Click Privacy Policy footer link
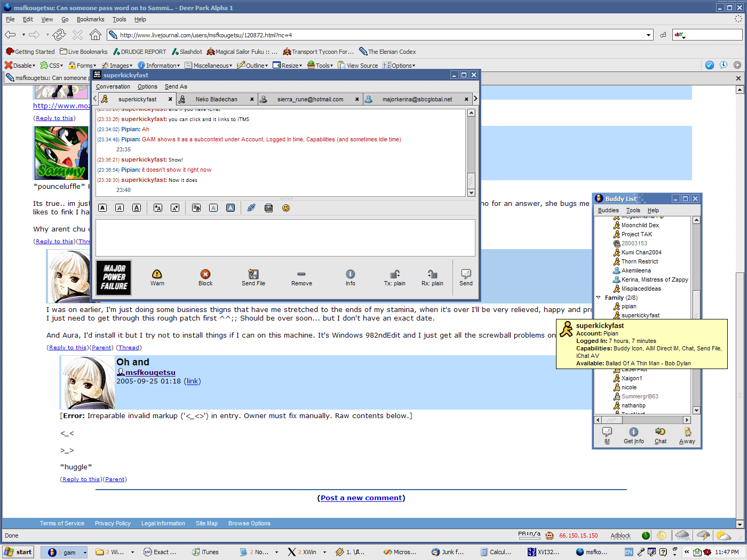This screenshot has height=560, width=747. [113, 523]
